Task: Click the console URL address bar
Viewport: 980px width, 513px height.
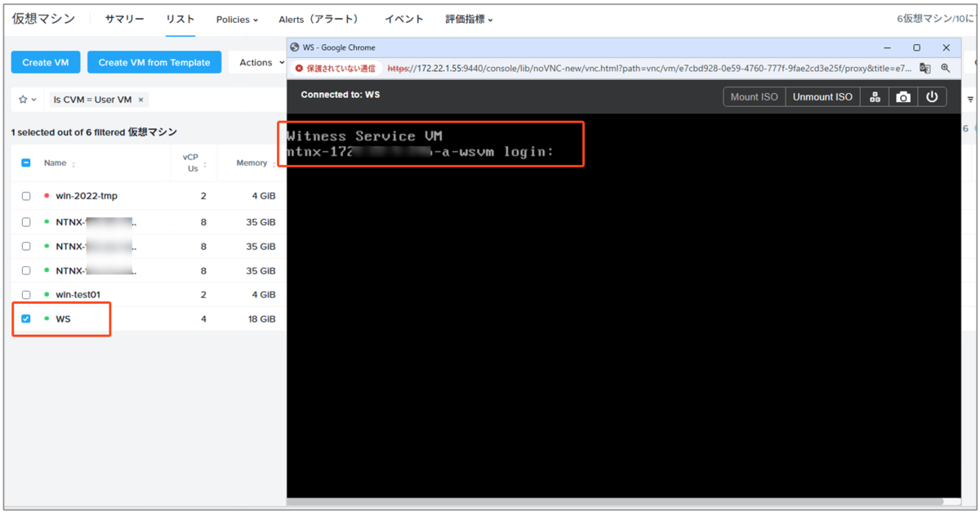Action: 649,69
